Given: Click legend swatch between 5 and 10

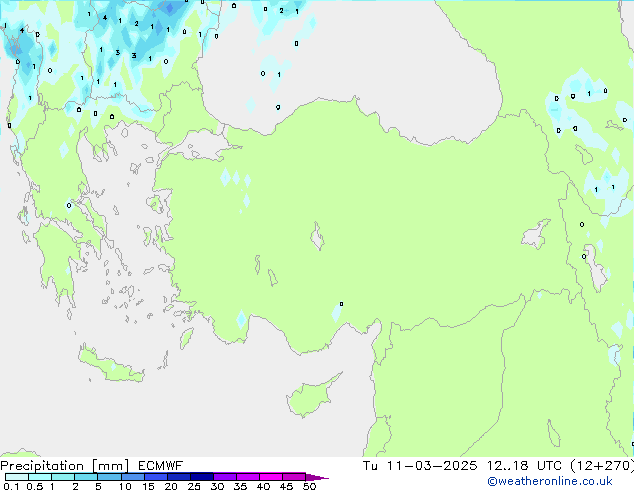Looking at the screenshot, I should pos(109,477).
